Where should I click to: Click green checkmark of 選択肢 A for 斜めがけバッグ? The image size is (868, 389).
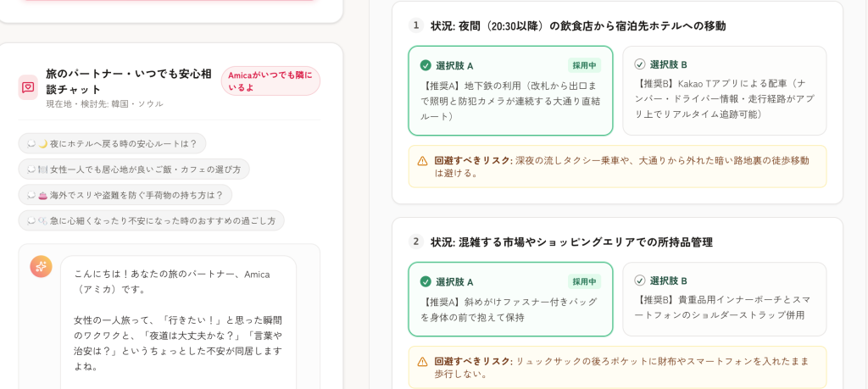click(426, 281)
